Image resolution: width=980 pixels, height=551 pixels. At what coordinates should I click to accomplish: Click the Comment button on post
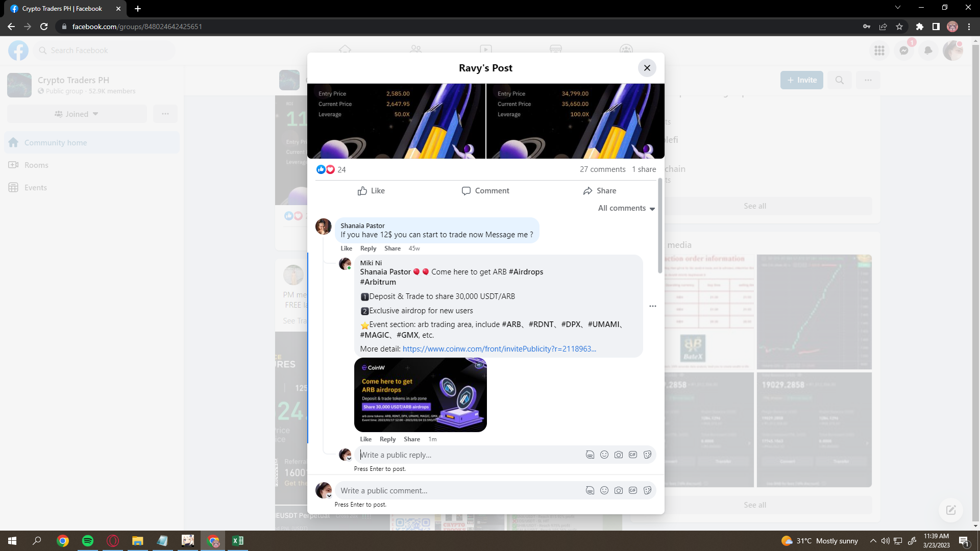click(x=485, y=191)
